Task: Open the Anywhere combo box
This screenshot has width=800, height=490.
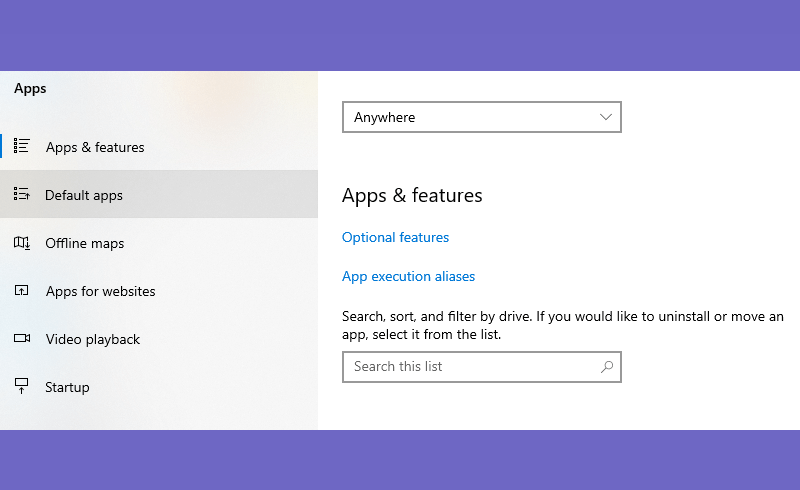Action: pos(482,117)
